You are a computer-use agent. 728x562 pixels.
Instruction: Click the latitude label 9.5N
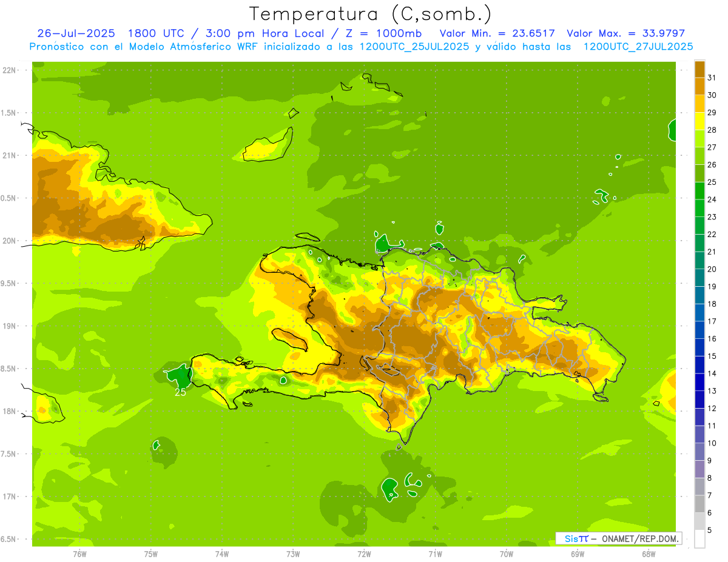click(9, 283)
